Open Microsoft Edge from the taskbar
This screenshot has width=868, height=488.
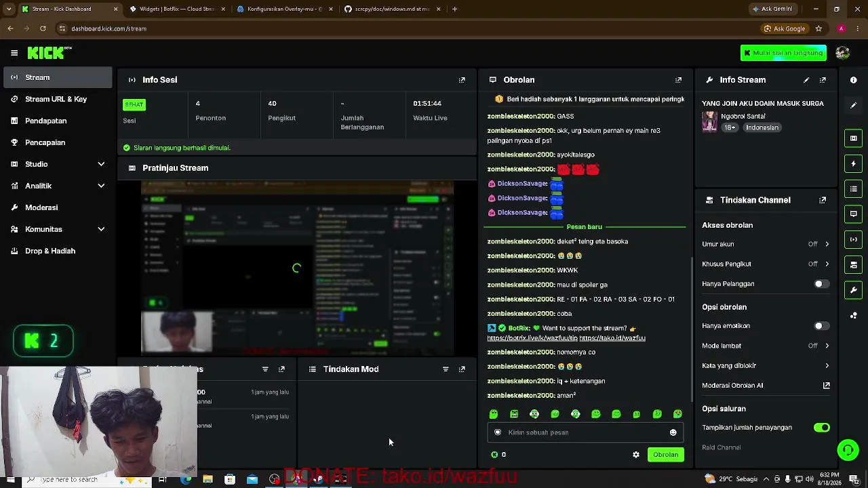pos(186,479)
